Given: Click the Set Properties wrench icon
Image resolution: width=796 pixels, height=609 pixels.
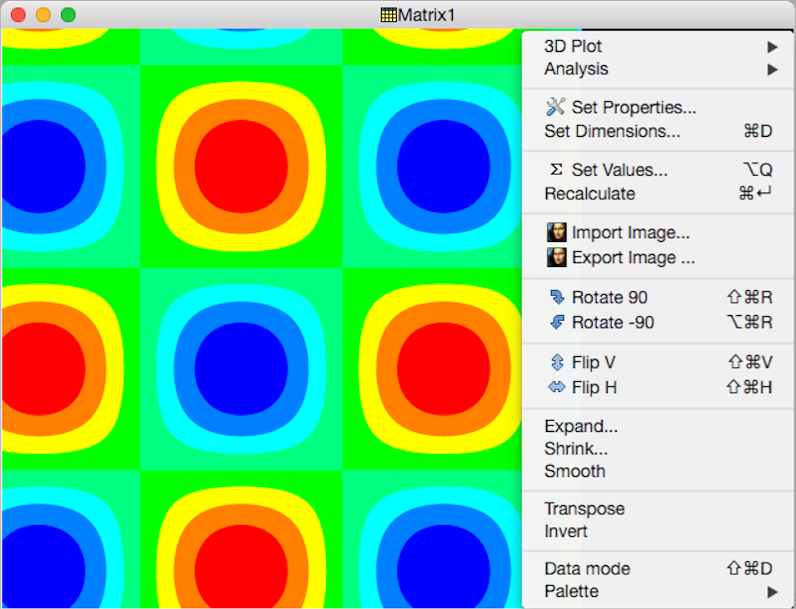Looking at the screenshot, I should (x=556, y=107).
